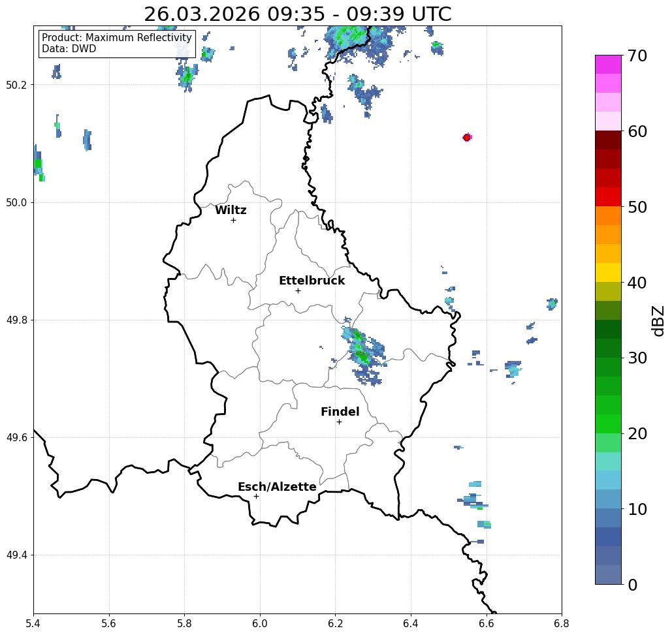Click the colorbar's 50 tick label
Viewport: 672px width, 635px height.
point(637,207)
